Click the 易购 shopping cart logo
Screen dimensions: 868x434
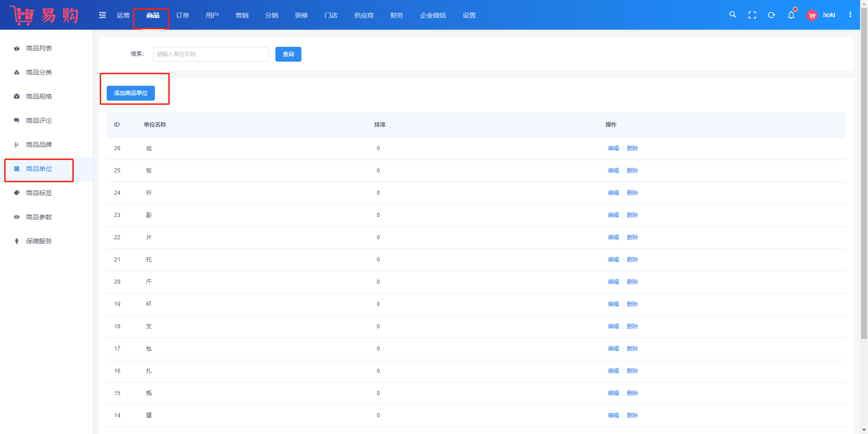click(x=45, y=15)
